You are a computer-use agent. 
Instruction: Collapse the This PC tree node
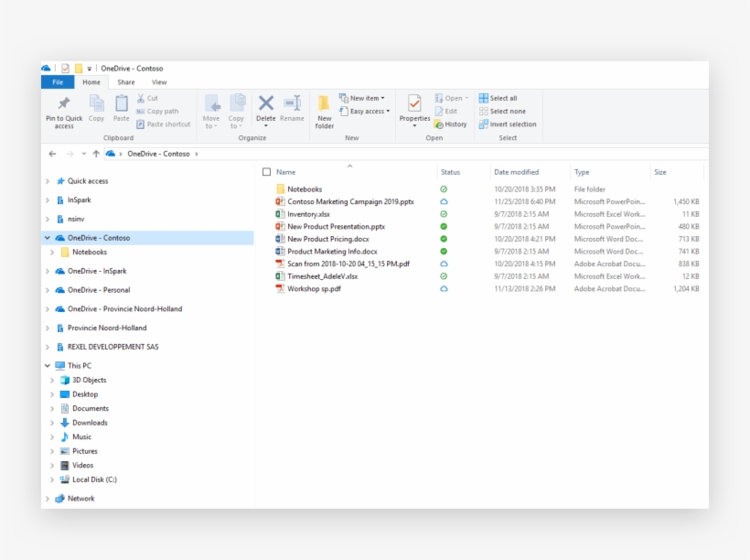[48, 366]
